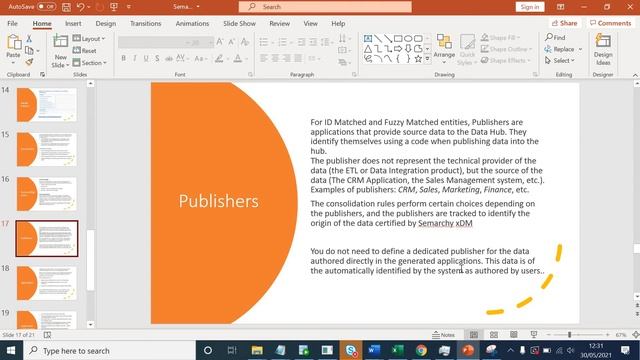640x360 pixels.
Task: Toggle Italic formatting
Action: (135, 59)
